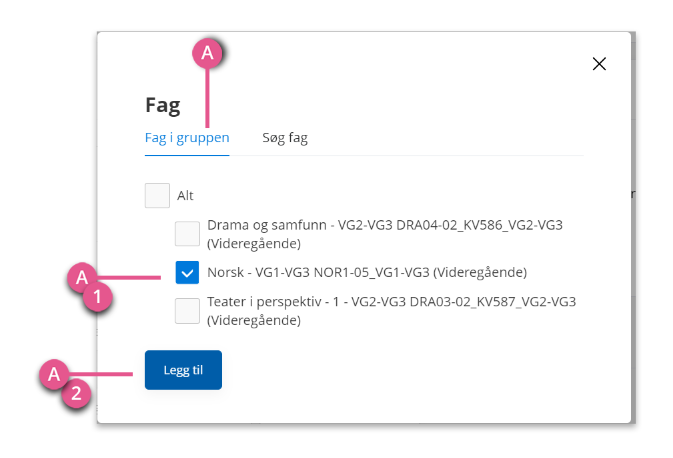Click the Fag dialog heading

[163, 106]
